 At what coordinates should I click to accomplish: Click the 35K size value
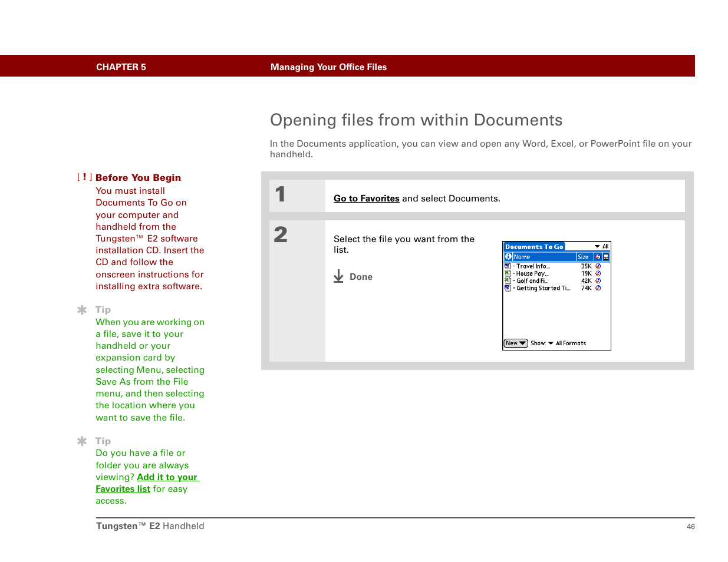(586, 266)
